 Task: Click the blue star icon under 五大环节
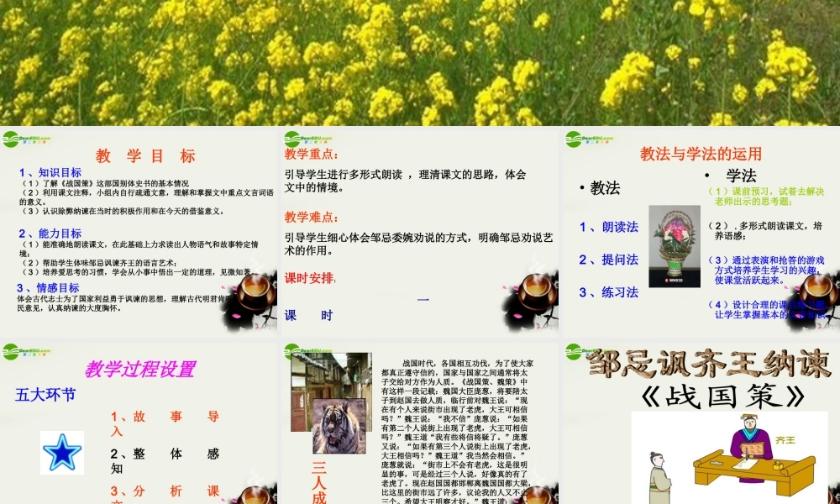pos(62,453)
